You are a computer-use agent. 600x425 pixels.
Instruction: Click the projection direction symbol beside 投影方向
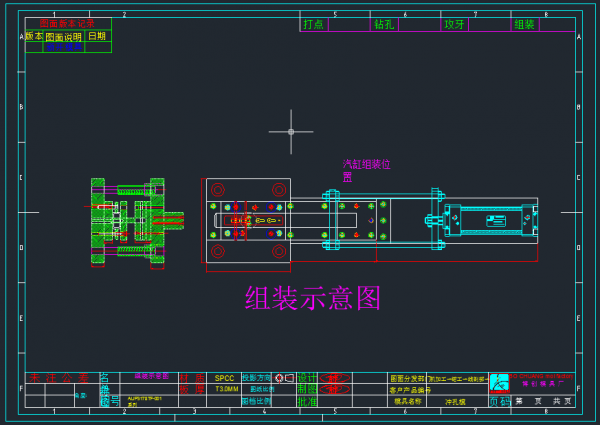[x=285, y=378]
